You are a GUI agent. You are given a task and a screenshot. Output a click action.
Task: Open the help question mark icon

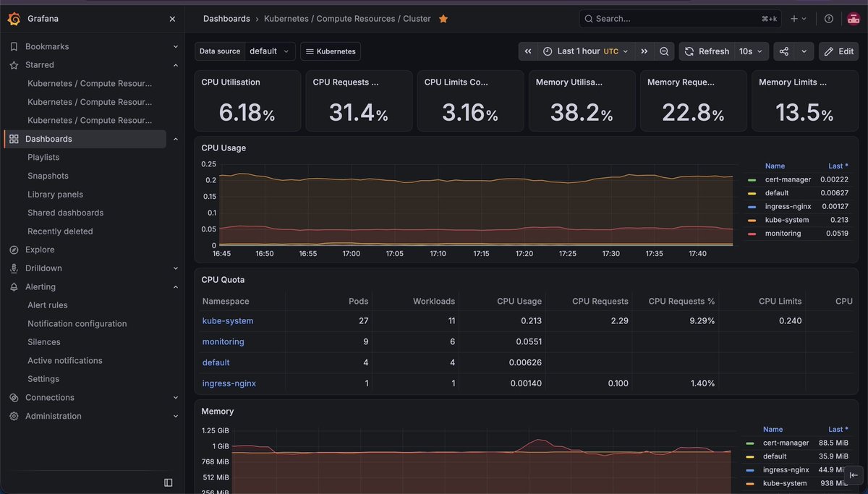(x=829, y=19)
